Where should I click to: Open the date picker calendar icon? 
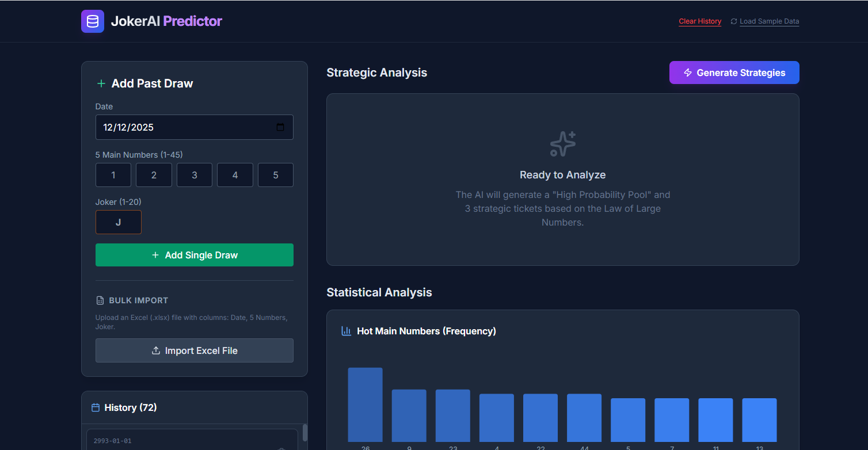(x=280, y=127)
